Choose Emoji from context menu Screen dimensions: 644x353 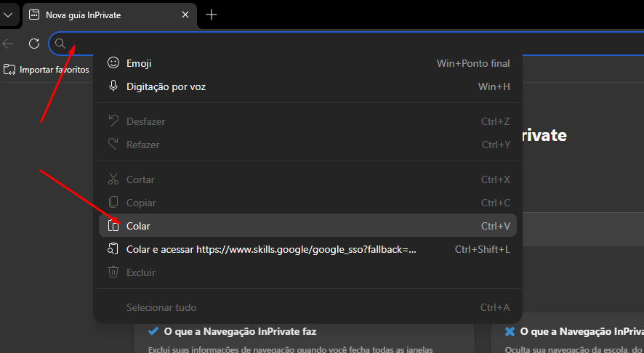click(x=308, y=63)
